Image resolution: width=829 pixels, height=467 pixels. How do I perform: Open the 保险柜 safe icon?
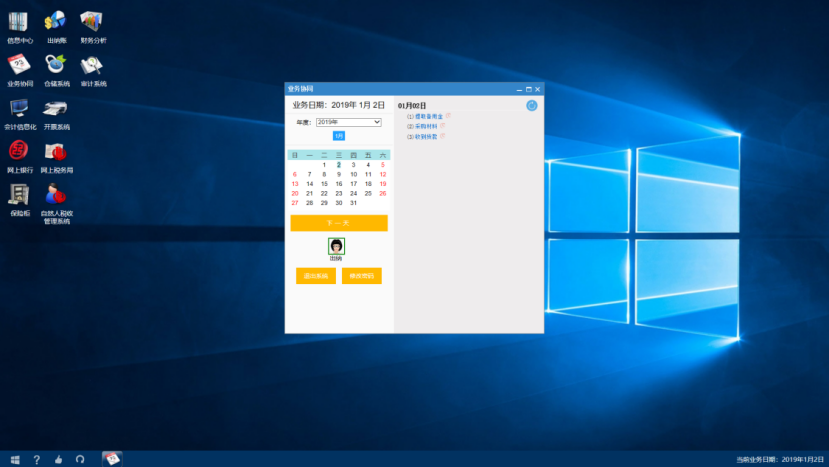(x=20, y=200)
